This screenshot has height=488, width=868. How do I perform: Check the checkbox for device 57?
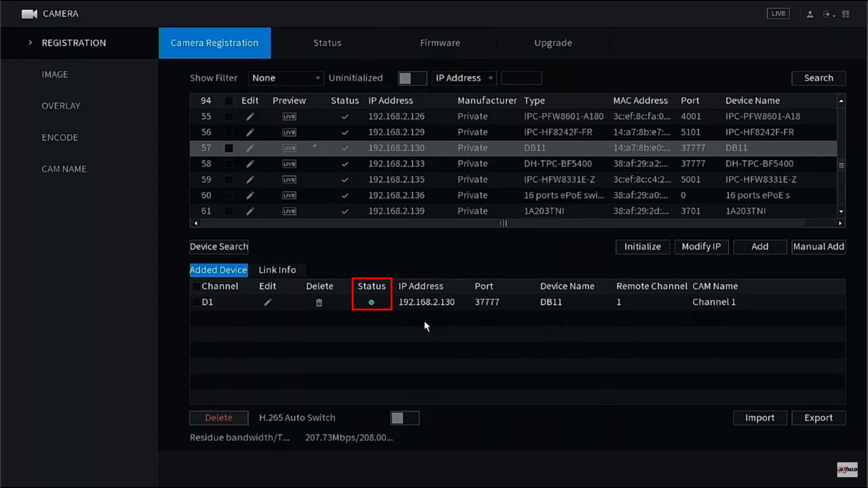click(229, 148)
